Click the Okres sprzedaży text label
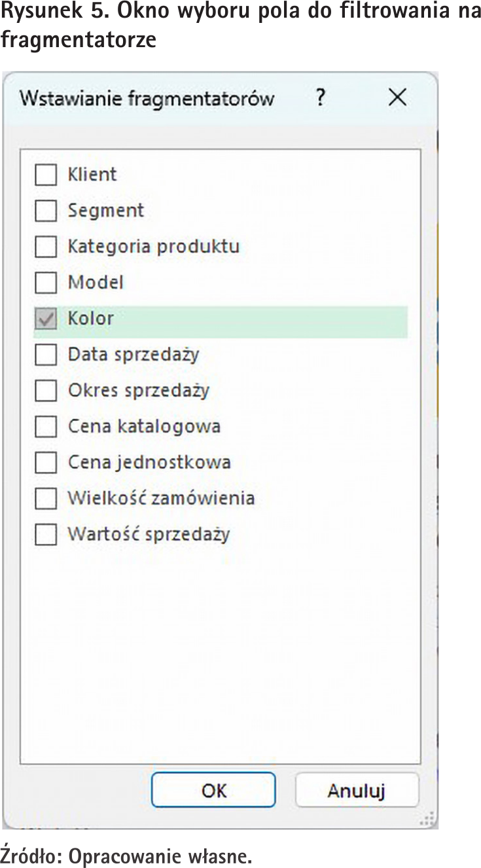The image size is (481, 868). coord(139,391)
